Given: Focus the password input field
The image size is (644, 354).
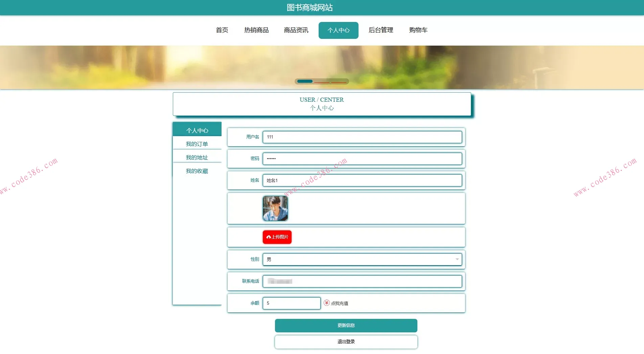Looking at the screenshot, I should click(362, 159).
